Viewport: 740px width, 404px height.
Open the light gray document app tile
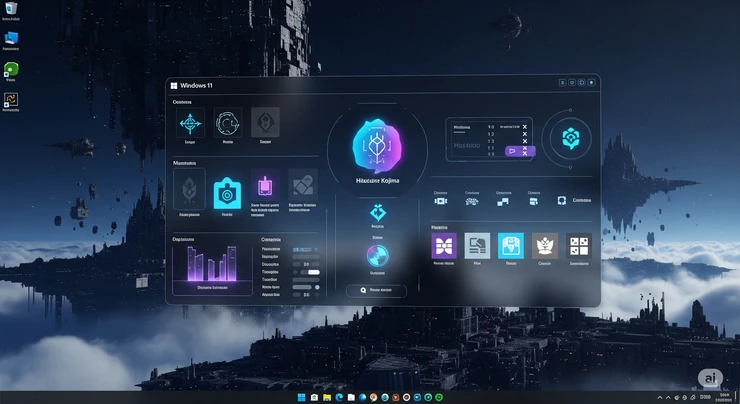point(477,245)
